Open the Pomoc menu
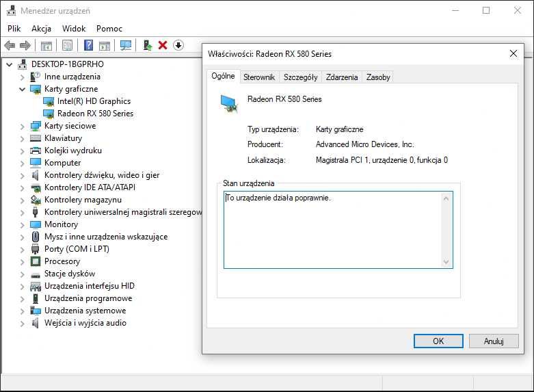The height and width of the screenshot is (392, 534). tap(109, 29)
